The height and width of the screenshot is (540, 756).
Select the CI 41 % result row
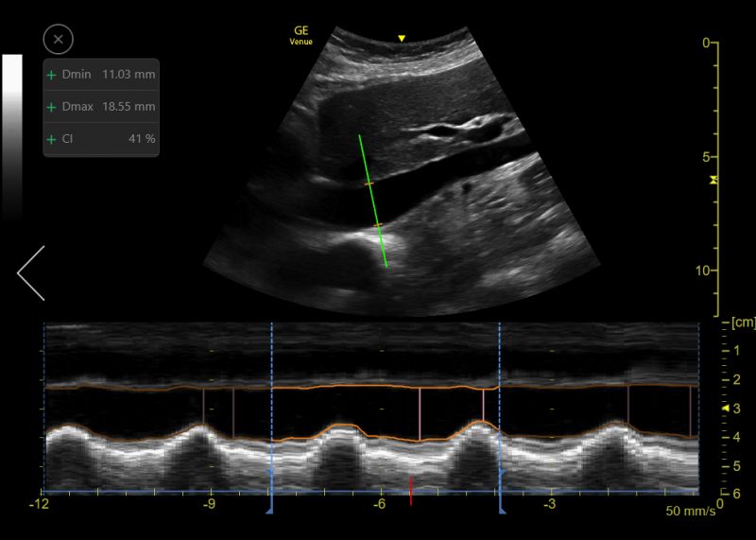click(101, 139)
